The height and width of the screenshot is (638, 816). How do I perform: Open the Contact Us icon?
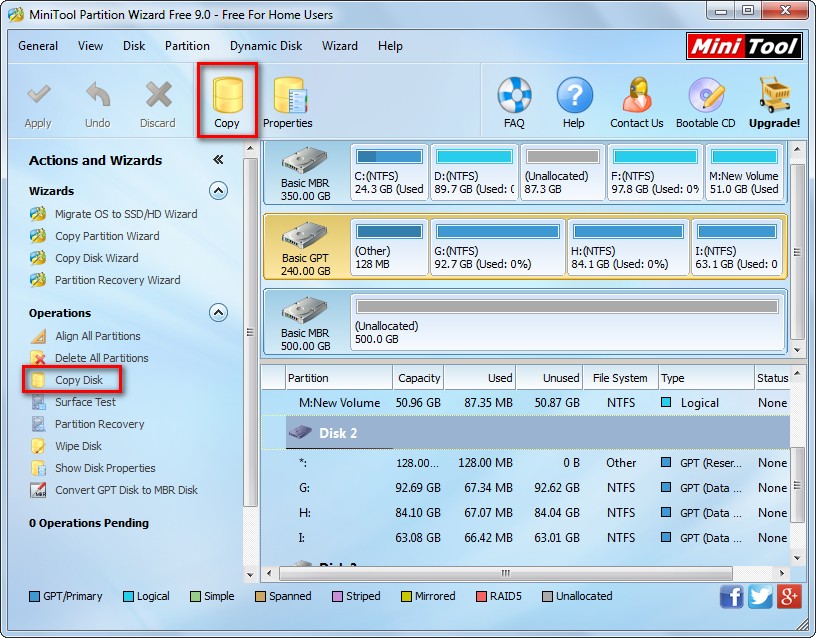tap(637, 95)
